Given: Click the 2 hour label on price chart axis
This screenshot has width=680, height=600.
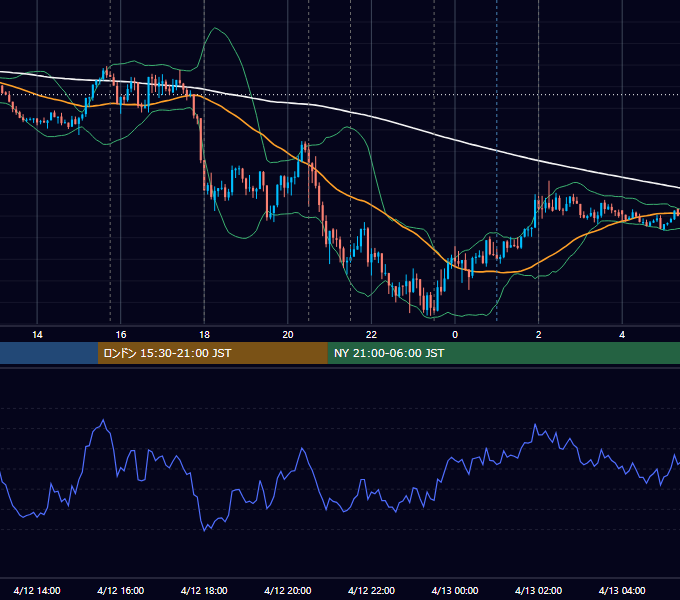Looking at the screenshot, I should coord(538,335).
